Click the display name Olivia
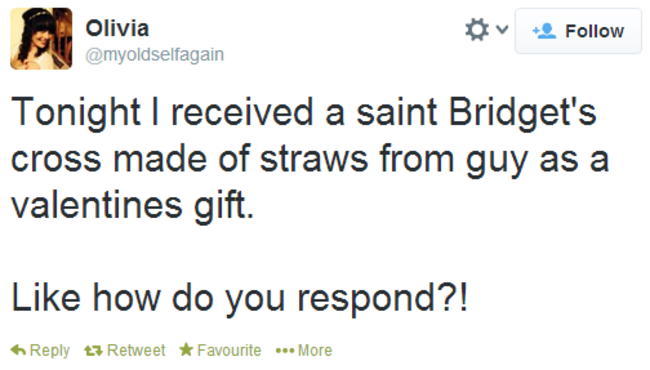Viewport: 650px width, 370px height. point(117,29)
